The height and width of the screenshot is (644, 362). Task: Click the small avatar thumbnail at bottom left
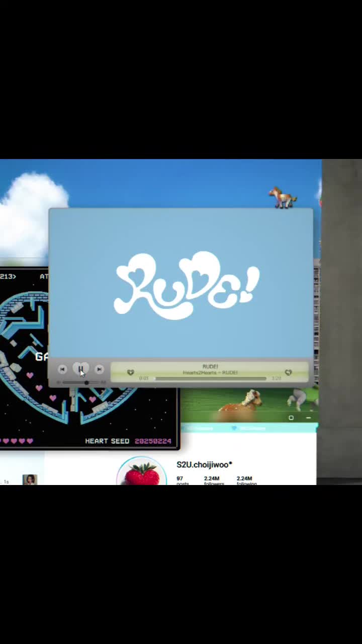point(30,479)
